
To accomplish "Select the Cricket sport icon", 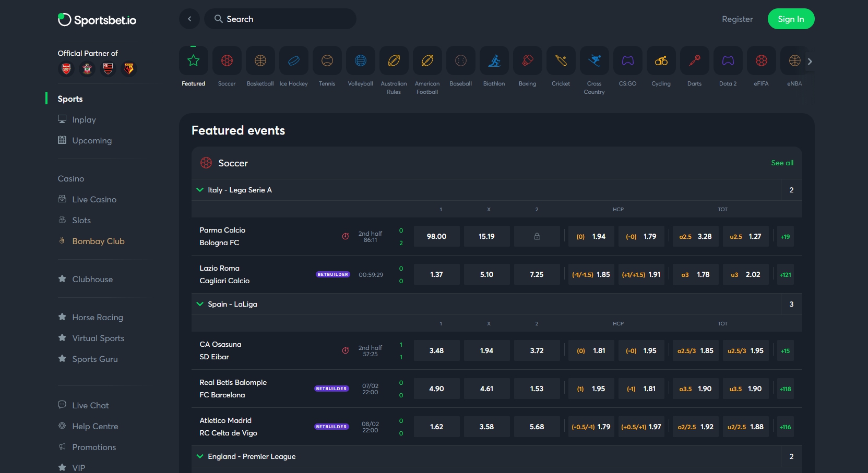I will pyautogui.click(x=561, y=60).
